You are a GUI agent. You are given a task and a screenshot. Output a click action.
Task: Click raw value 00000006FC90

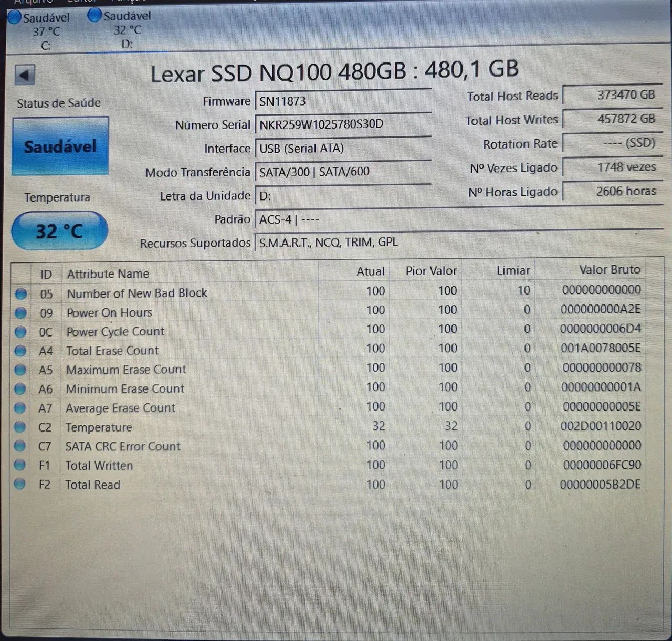point(602,465)
